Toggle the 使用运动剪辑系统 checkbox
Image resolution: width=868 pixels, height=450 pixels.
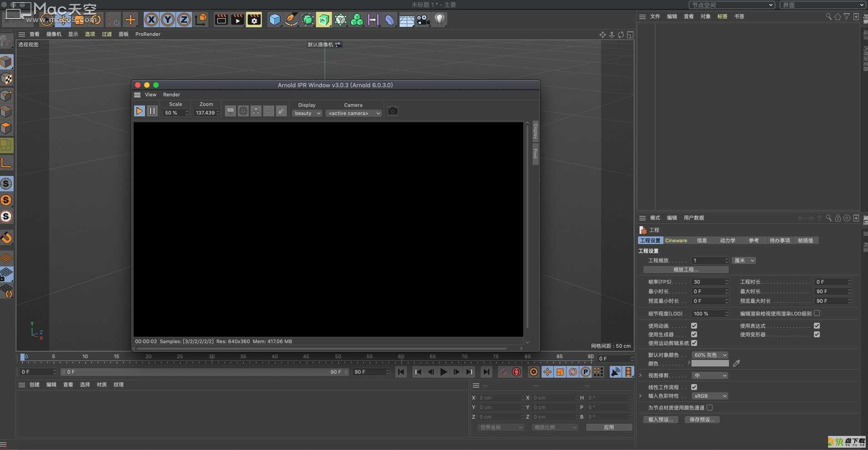(x=694, y=343)
